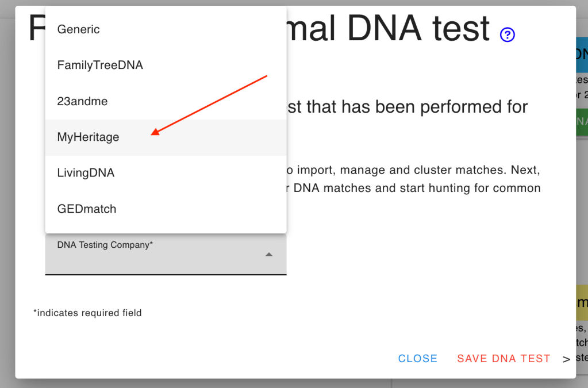
Task: Click the green button behind the dialog
Action: pos(582,121)
